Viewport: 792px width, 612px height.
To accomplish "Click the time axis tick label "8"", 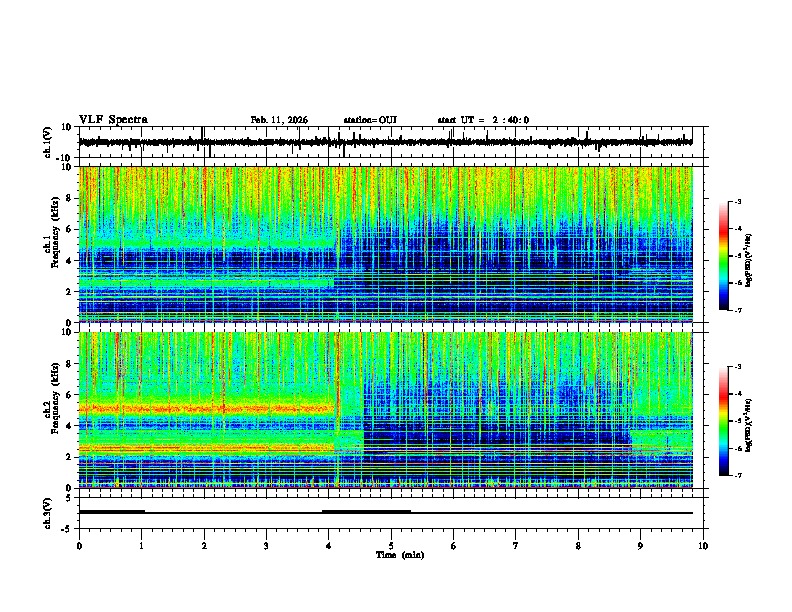I will point(578,546).
